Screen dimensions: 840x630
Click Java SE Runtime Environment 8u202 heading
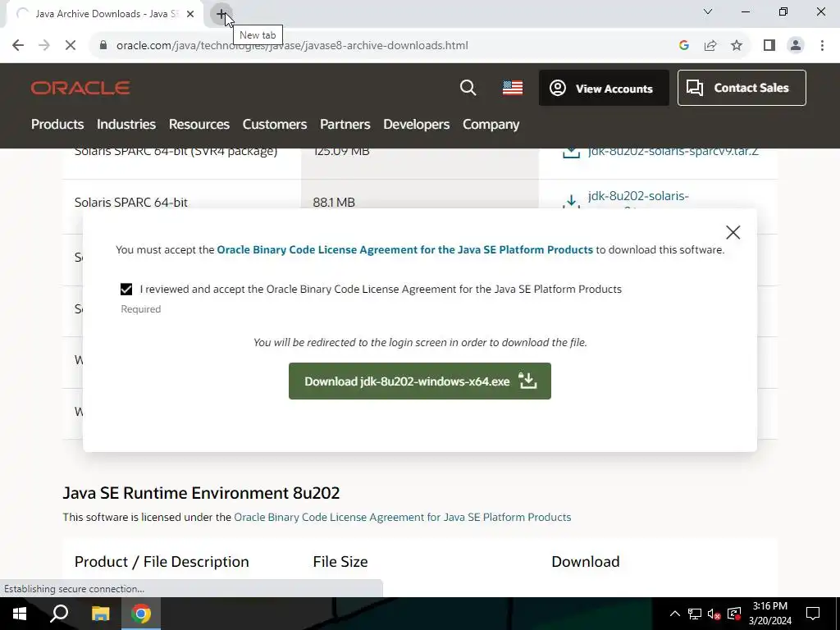click(x=201, y=493)
